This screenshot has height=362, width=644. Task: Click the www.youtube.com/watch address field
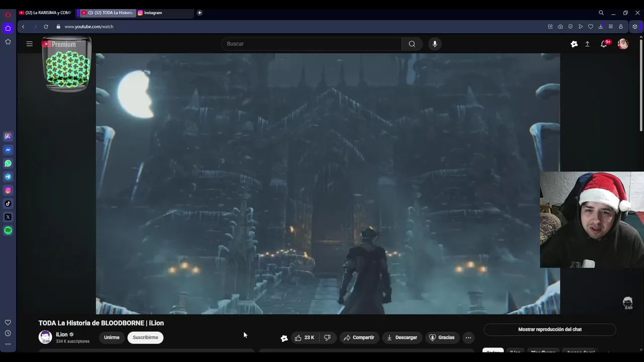pos(89,27)
